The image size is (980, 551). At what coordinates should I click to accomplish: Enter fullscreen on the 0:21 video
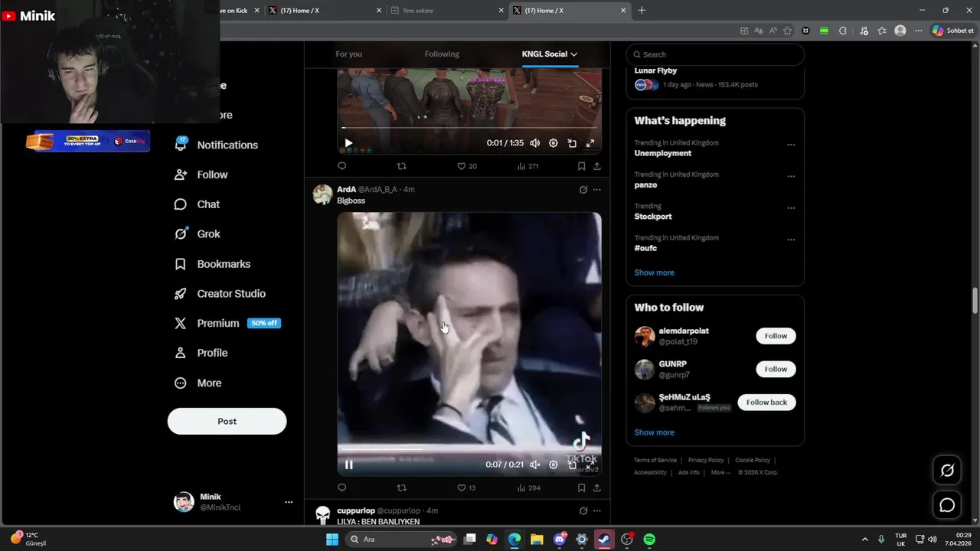tap(590, 465)
